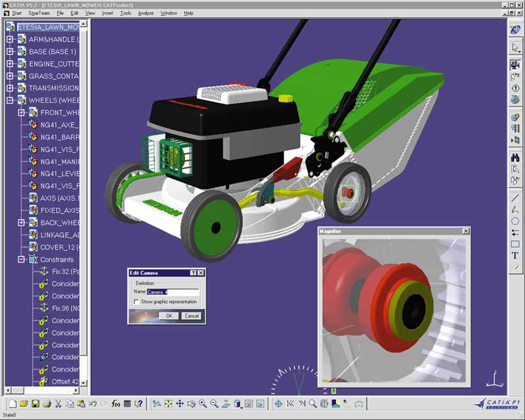Image resolution: width=525 pixels, height=420 pixels.
Task: Select the Rotate view tool
Action: [191, 404]
